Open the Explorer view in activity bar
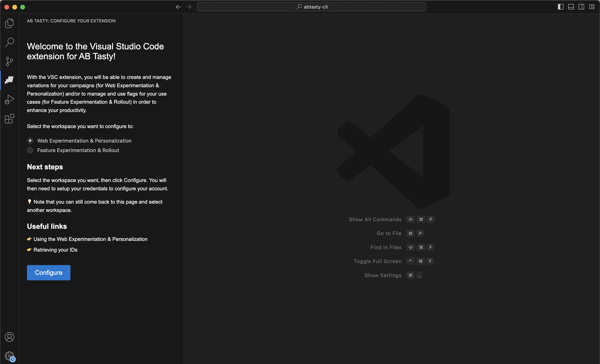The width and height of the screenshot is (600, 364). tap(10, 23)
